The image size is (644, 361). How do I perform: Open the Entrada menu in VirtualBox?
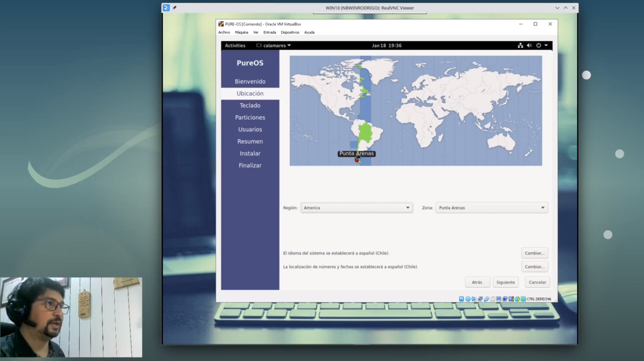click(x=269, y=32)
